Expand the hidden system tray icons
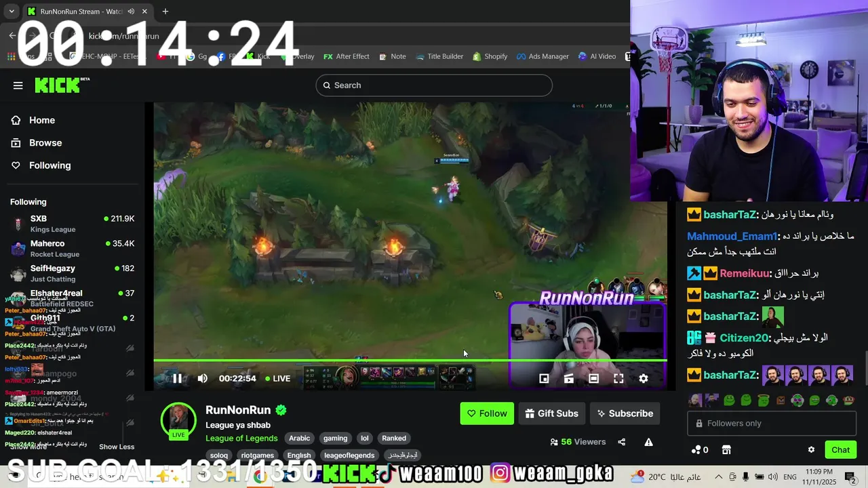Screen dimensions: 868x488 coord(719,476)
